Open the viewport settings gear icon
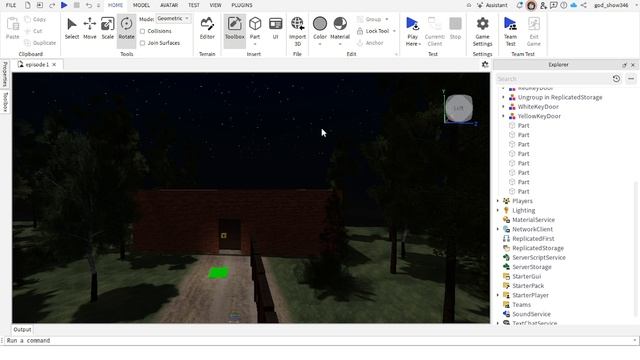Image resolution: width=640 pixels, height=360 pixels. (485, 64)
